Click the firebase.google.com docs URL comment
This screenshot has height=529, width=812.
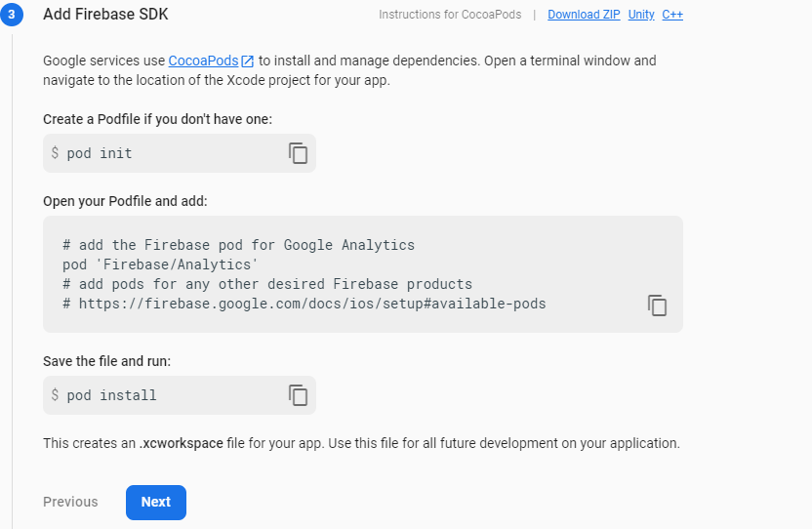304,304
